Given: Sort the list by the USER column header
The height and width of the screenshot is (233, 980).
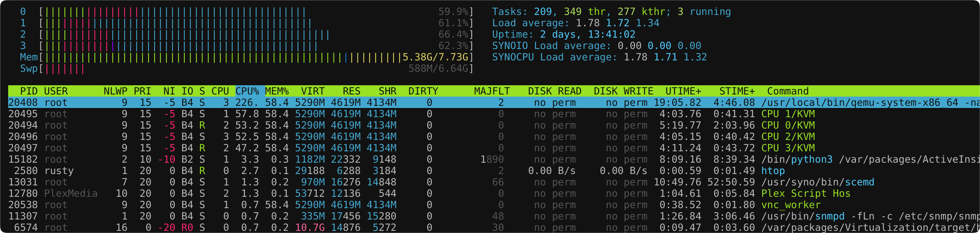Looking at the screenshot, I should (56, 91).
